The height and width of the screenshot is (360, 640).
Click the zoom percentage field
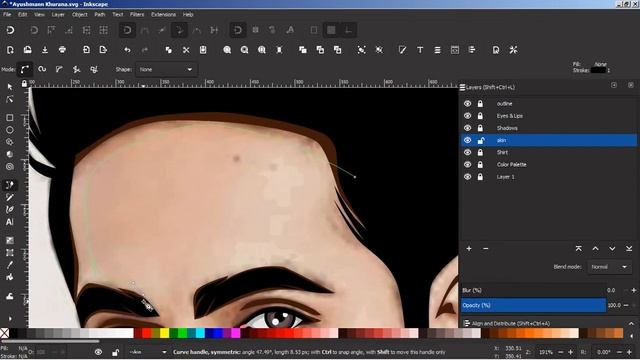[x=546, y=352]
